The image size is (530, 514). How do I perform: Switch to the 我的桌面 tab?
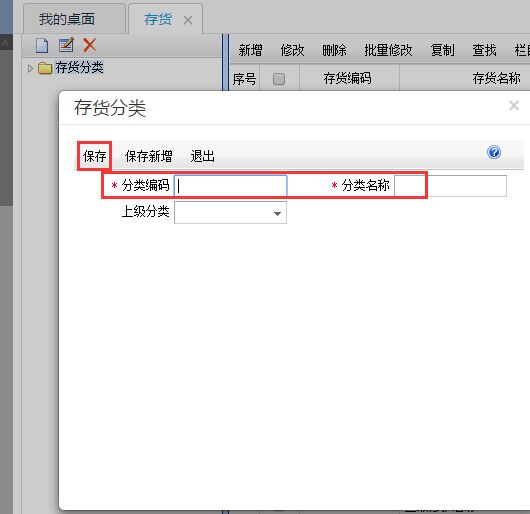[67, 19]
